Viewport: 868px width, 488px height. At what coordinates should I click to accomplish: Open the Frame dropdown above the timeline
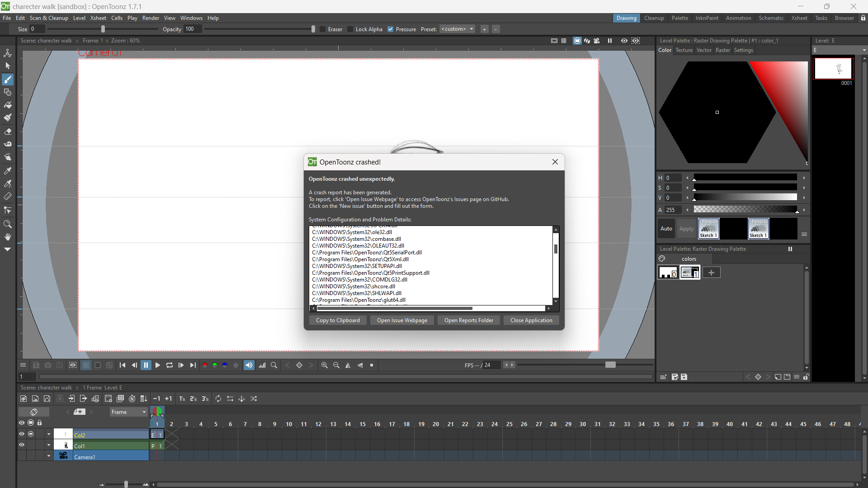[128, 412]
